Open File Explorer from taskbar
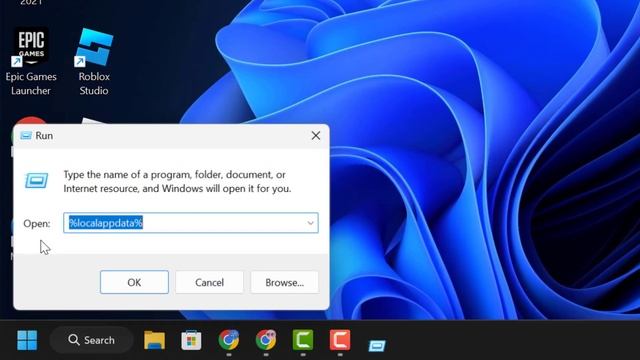Viewport: 640px width, 360px height. (154, 340)
